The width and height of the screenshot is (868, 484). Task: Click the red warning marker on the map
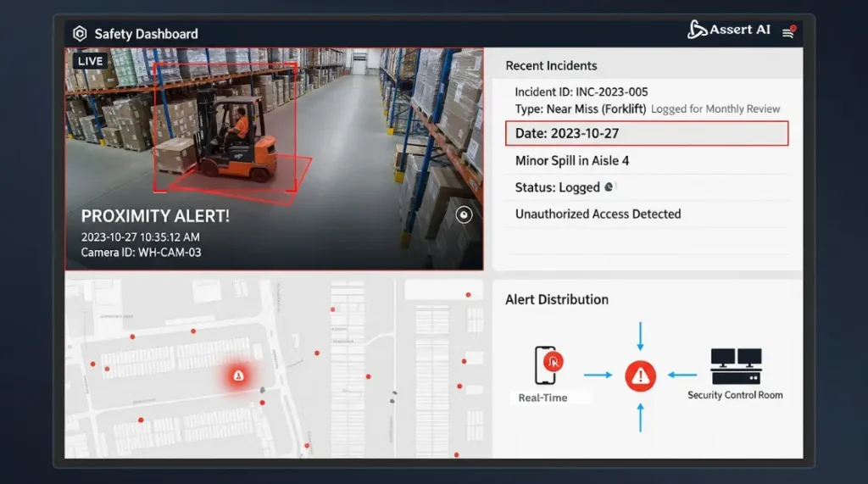[x=238, y=376]
